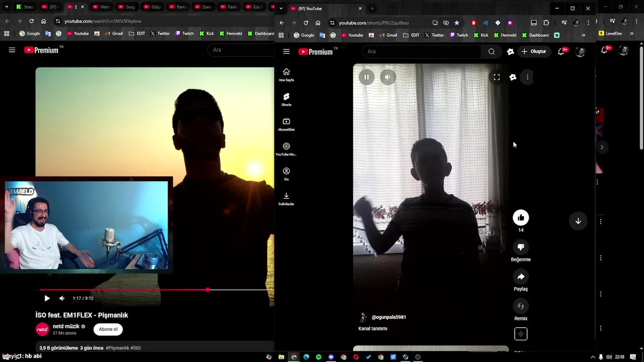Open the Twitch bookmark in the front window
Viewport: 644px width, 362px height.
point(459,35)
